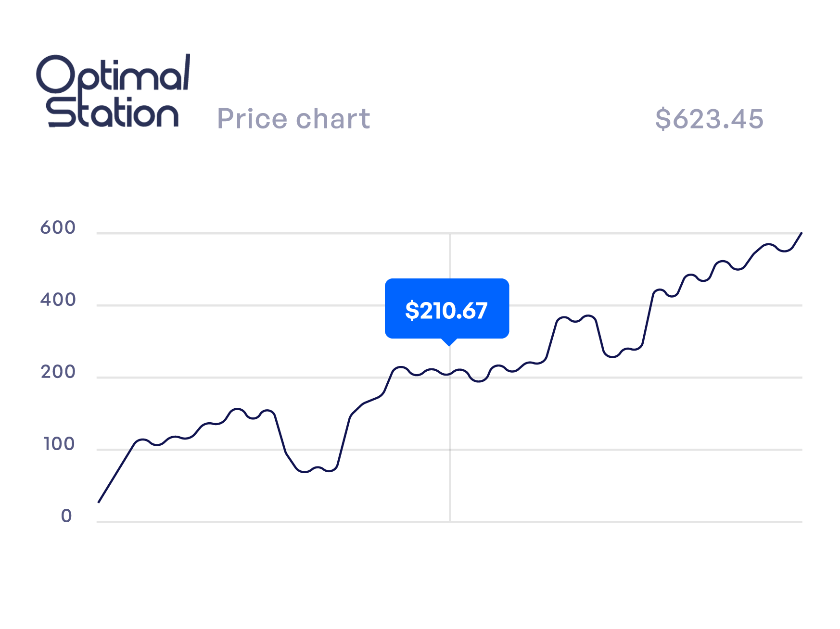Click the final peak of the price line
This screenshot has height=629, width=840.
click(x=801, y=233)
